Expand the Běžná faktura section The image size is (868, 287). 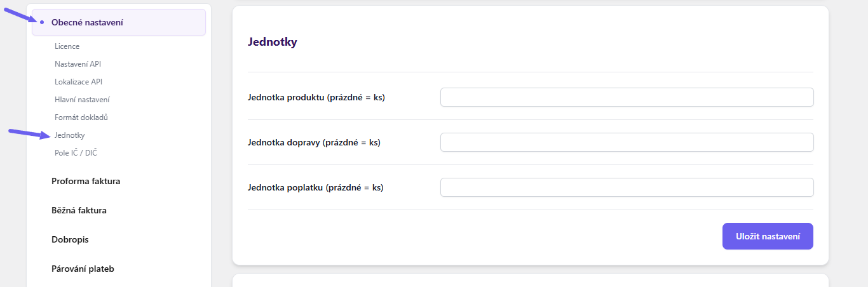point(79,210)
